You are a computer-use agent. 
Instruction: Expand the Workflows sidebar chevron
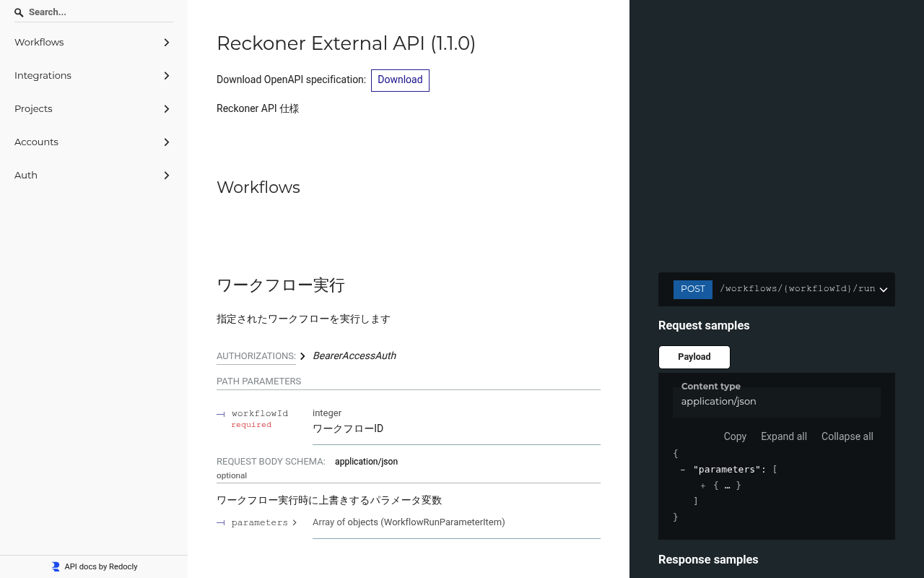click(x=167, y=43)
